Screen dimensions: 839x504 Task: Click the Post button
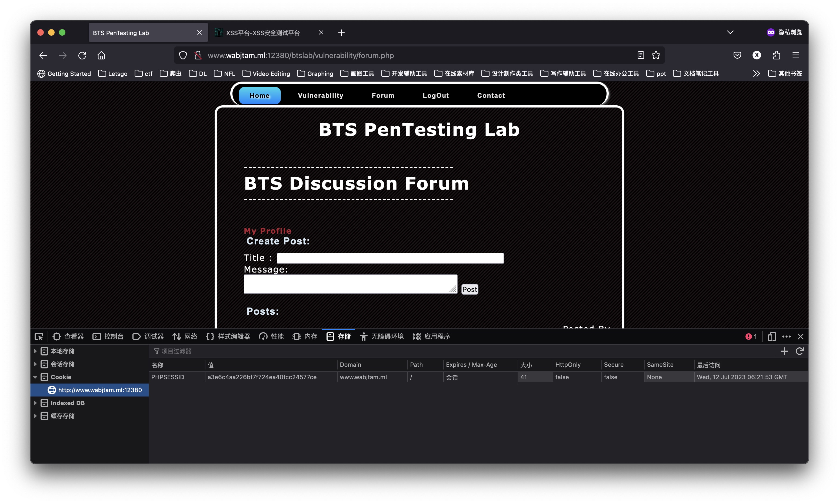469,289
